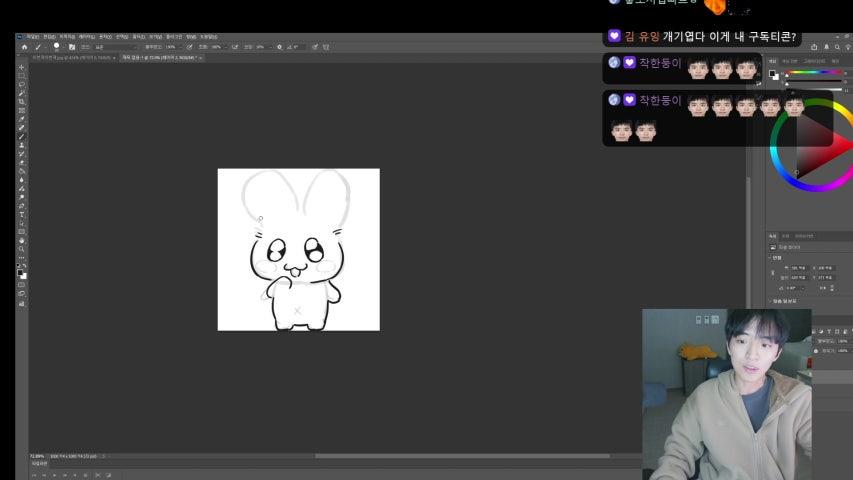Viewport: 853px width, 480px height.
Task: Select the Crop tool
Action: [22, 102]
